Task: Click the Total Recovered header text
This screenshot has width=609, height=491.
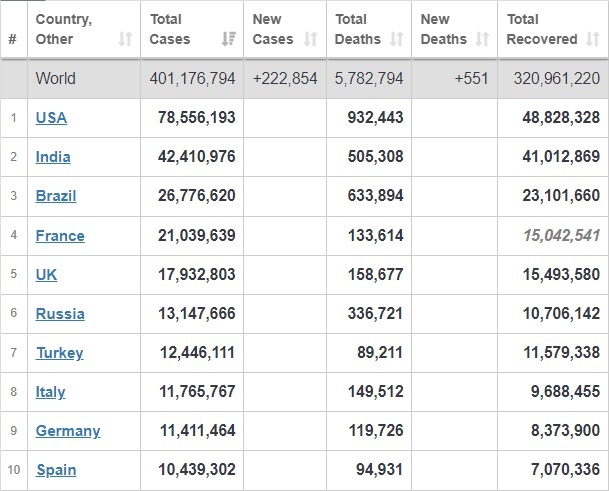Action: pyautogui.click(x=542, y=29)
